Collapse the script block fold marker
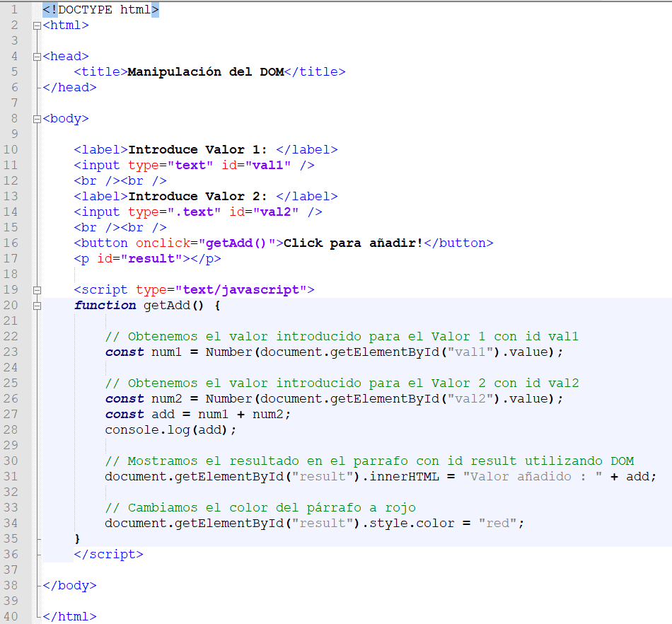This screenshot has width=672, height=624. pyautogui.click(x=37, y=290)
